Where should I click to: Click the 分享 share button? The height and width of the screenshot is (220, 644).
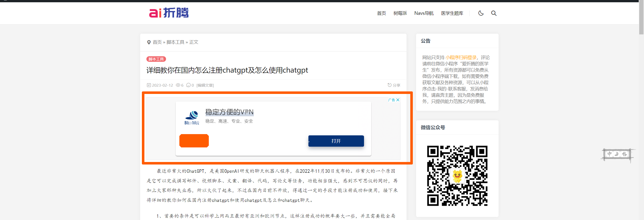[x=394, y=85]
